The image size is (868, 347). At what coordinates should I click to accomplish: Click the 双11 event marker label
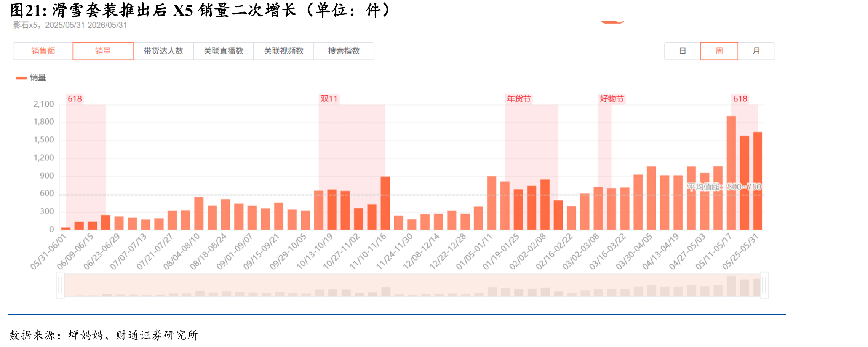[329, 99]
